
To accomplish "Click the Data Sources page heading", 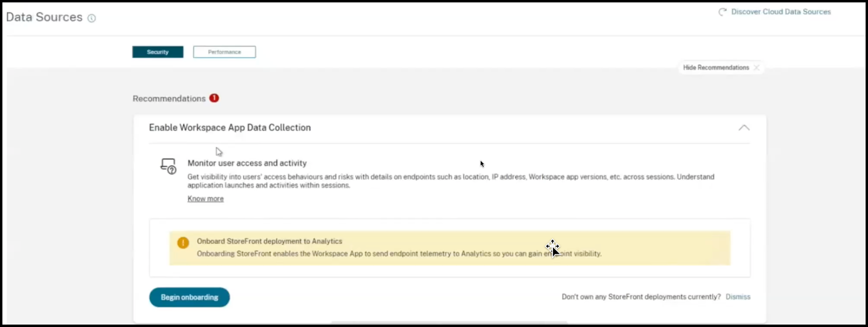I will coord(44,17).
